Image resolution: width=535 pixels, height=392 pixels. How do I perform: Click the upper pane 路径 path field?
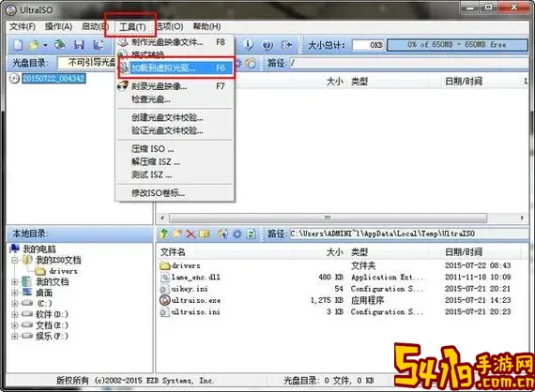408,63
